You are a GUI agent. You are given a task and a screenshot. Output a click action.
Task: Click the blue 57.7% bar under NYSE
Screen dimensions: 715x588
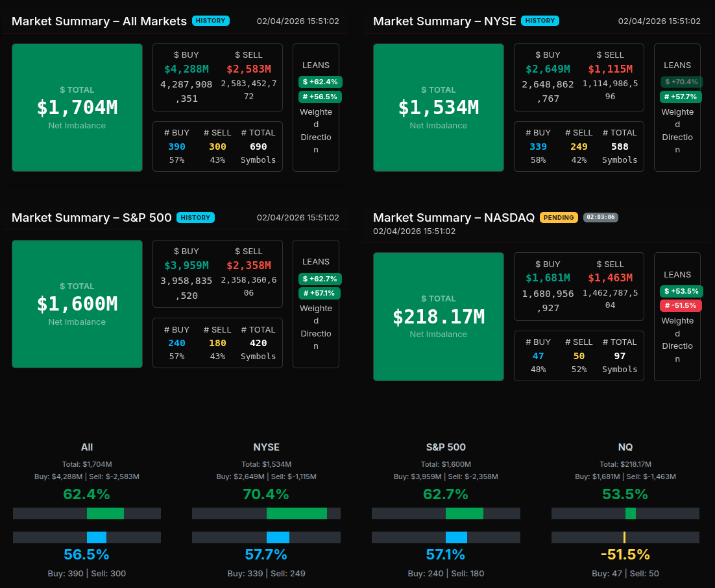point(278,537)
